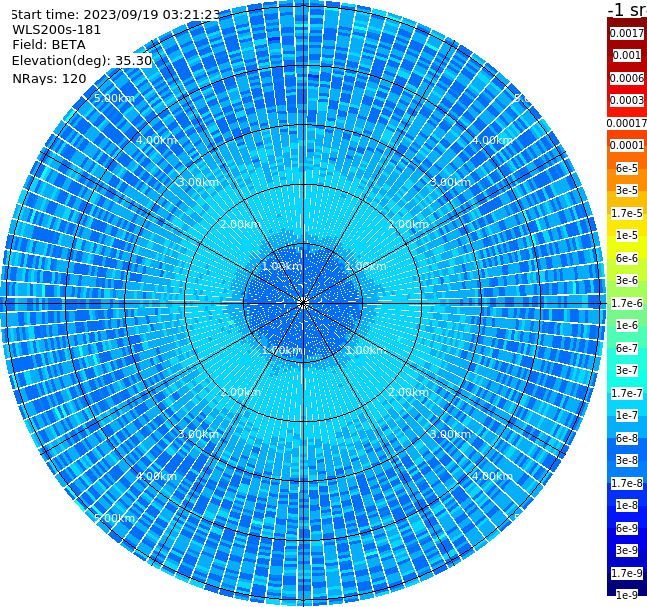Select the 1.7e-6 colorbar tick label
The image size is (647, 607).
click(627, 303)
